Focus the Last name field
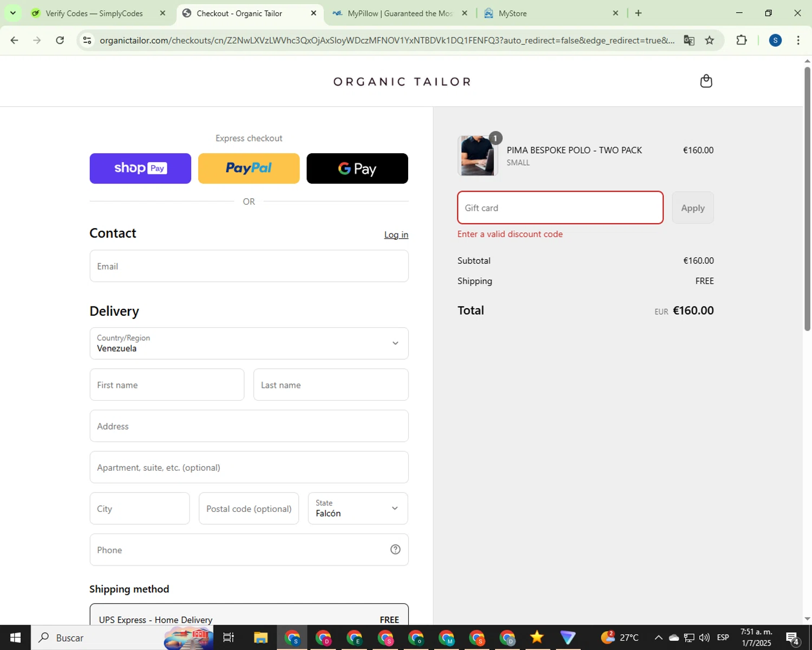Image resolution: width=812 pixels, height=650 pixels. 331,385
